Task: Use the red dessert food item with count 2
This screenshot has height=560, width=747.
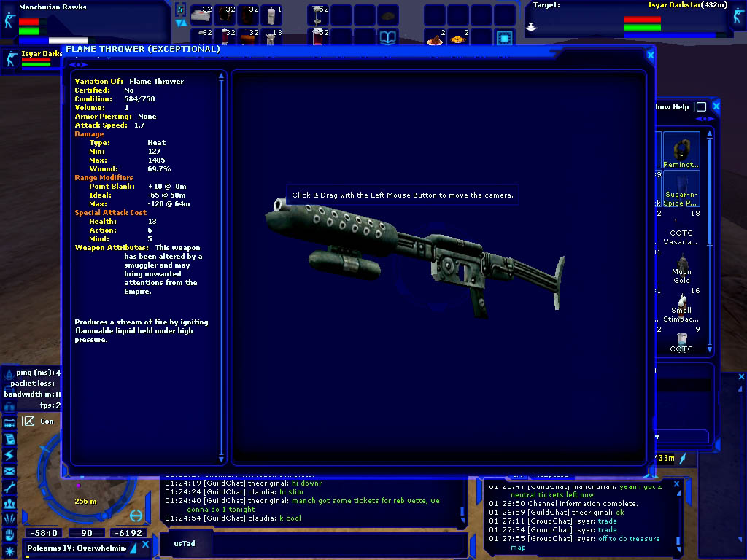Action: pyautogui.click(x=435, y=37)
